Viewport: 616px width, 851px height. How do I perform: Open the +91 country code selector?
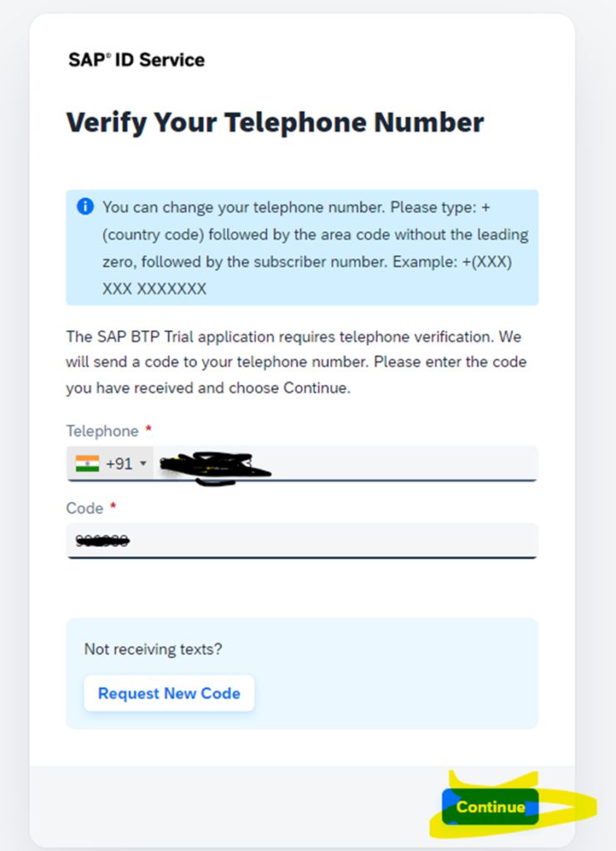tap(111, 464)
